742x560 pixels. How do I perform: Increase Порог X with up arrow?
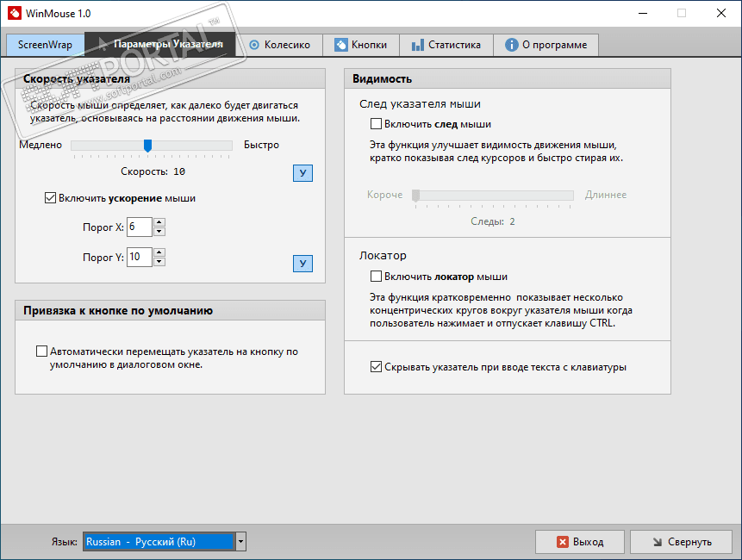coord(159,222)
